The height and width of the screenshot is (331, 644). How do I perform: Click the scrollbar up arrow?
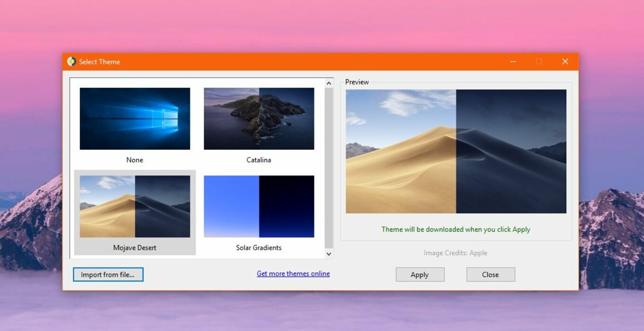[x=328, y=82]
